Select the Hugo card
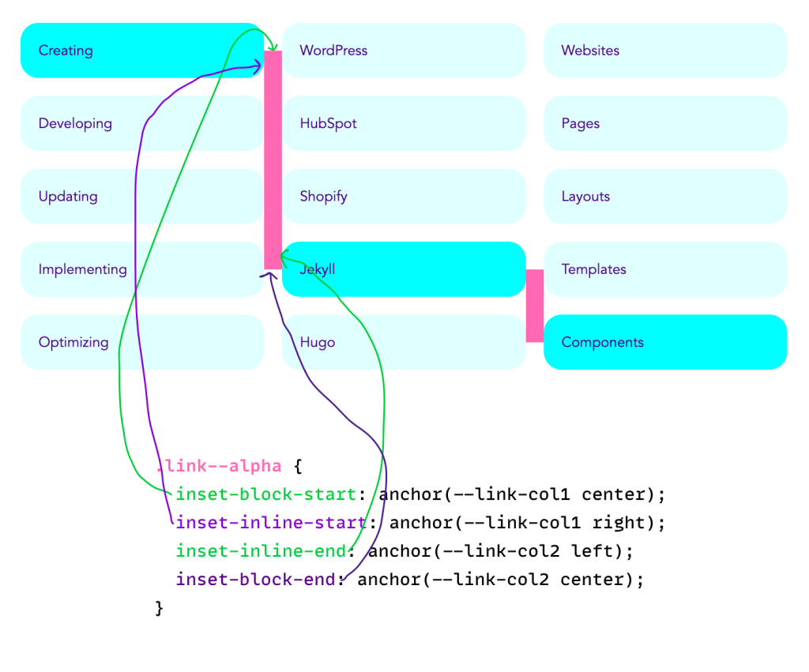This screenshot has width=809, height=672. (404, 342)
